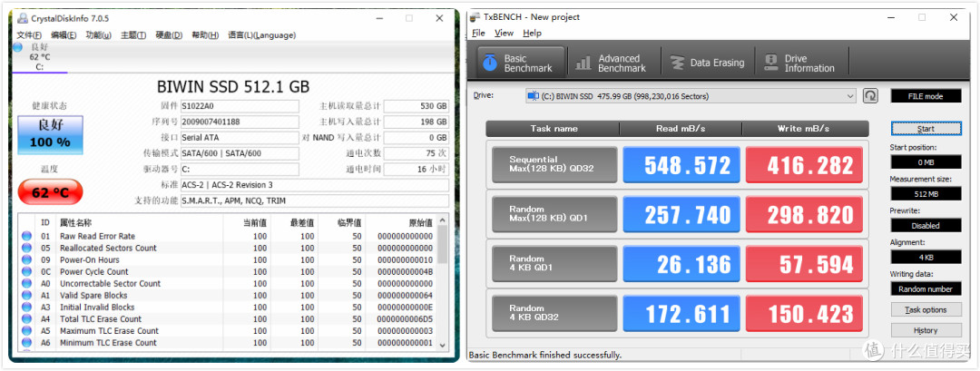980x371 pixels.
Task: Click the Basic Benchmark stopwatch icon
Action: tap(490, 63)
